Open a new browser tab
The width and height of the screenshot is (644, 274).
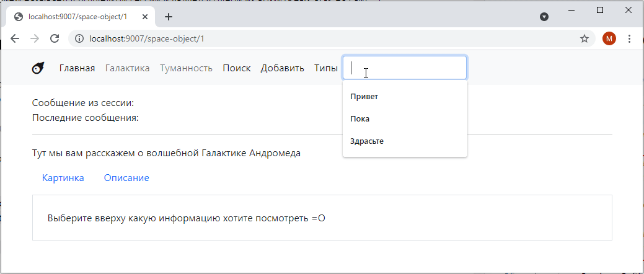169,17
